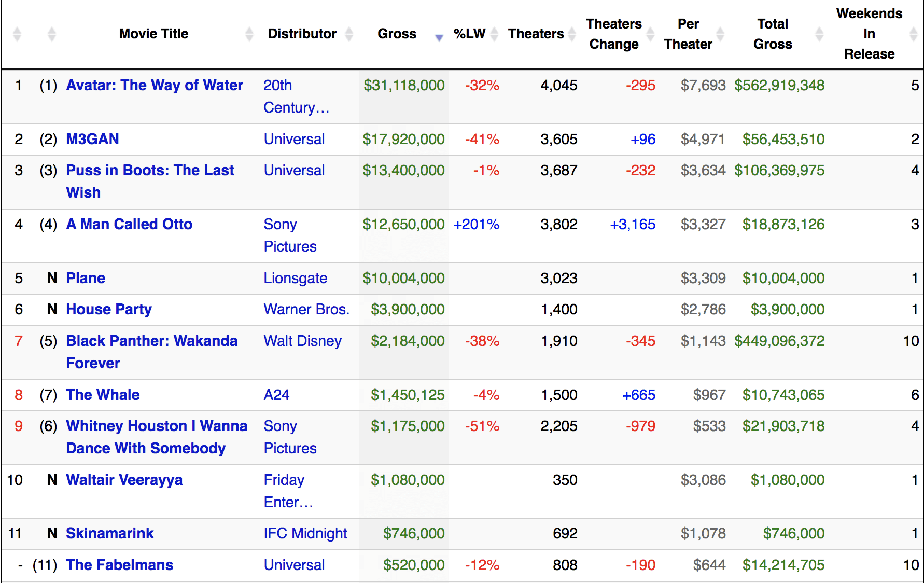Open Universal distributor link in M3GAN row

(294, 139)
